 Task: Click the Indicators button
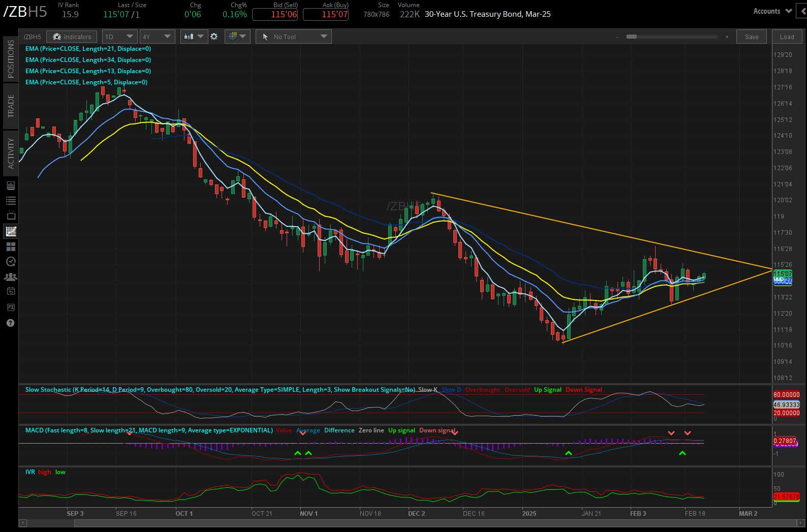click(x=72, y=37)
